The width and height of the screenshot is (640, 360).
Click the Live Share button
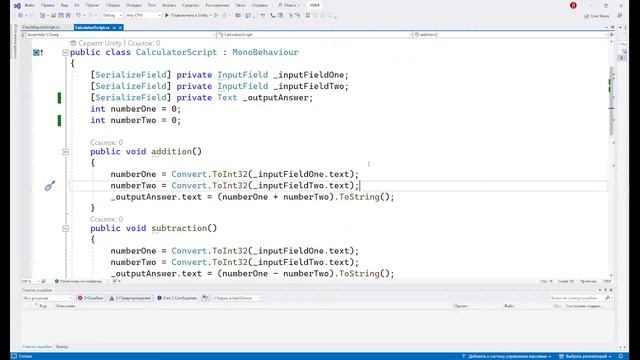point(597,16)
